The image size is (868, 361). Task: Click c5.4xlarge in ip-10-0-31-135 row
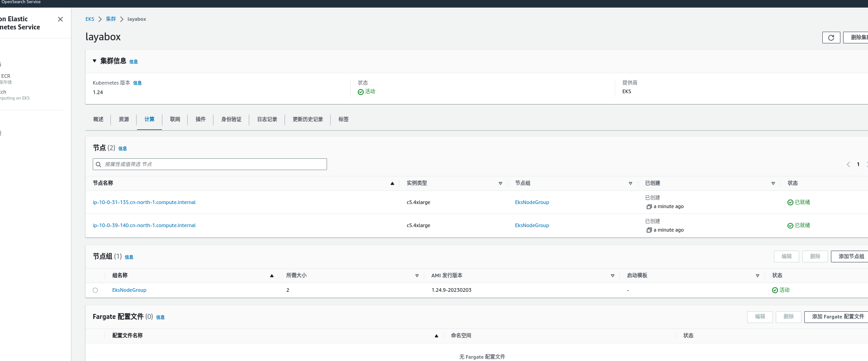(418, 202)
